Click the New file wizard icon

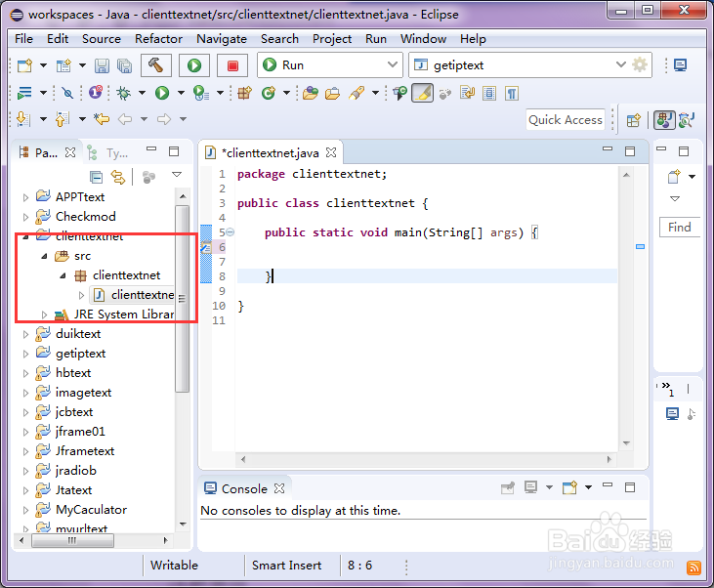click(x=25, y=65)
